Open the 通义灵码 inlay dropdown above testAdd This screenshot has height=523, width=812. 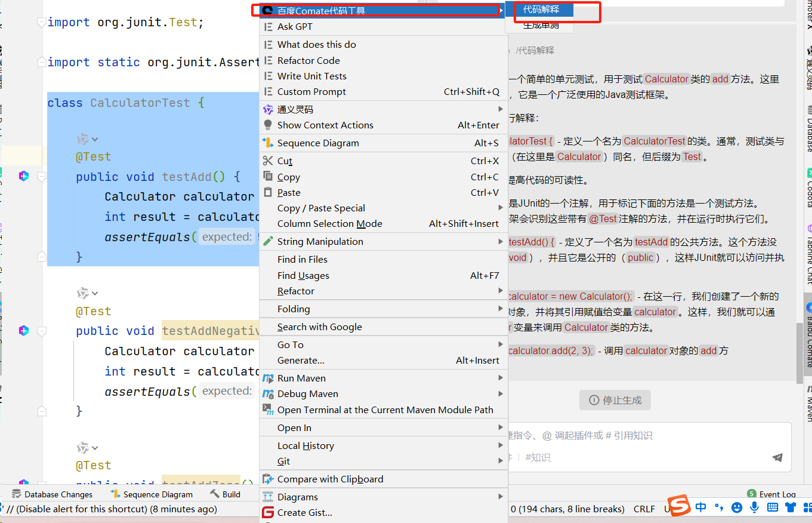88,139
